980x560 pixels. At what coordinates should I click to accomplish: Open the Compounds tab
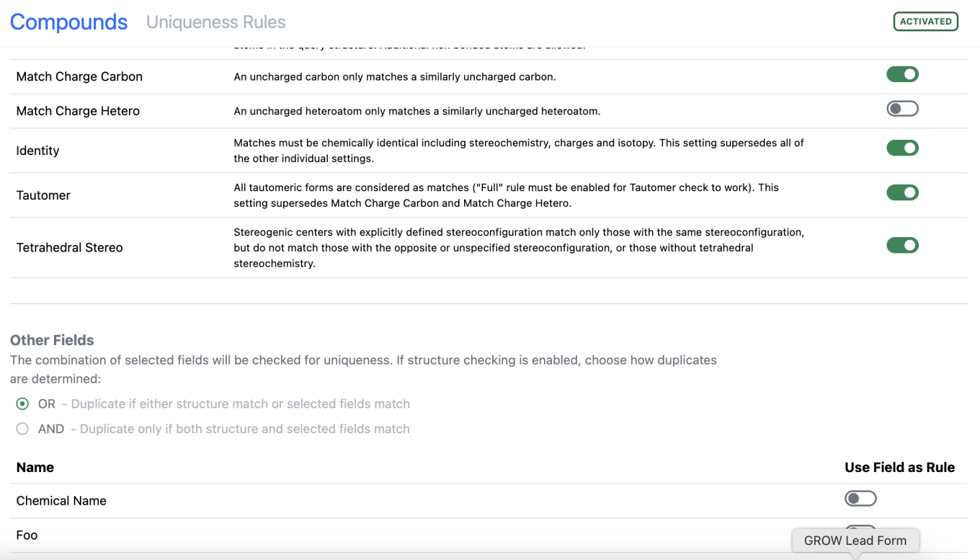pyautogui.click(x=68, y=22)
